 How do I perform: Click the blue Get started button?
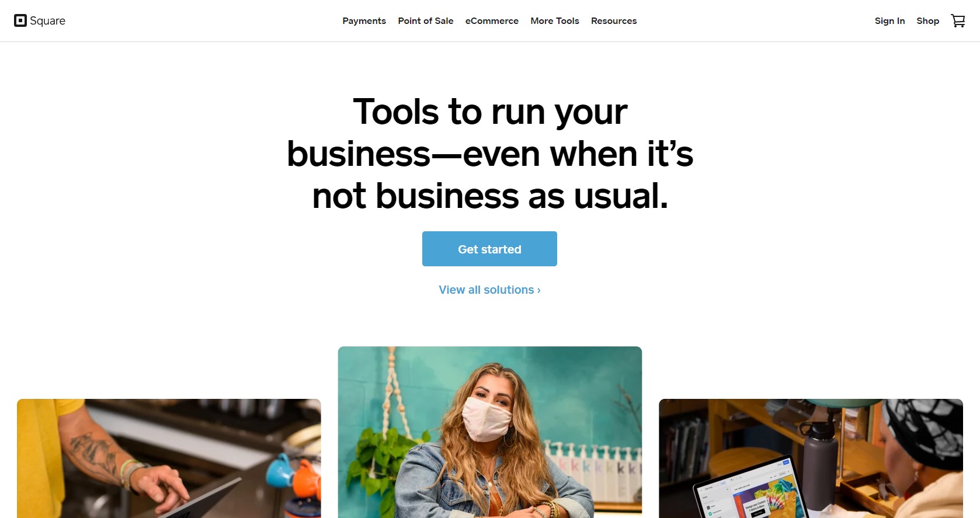[489, 249]
